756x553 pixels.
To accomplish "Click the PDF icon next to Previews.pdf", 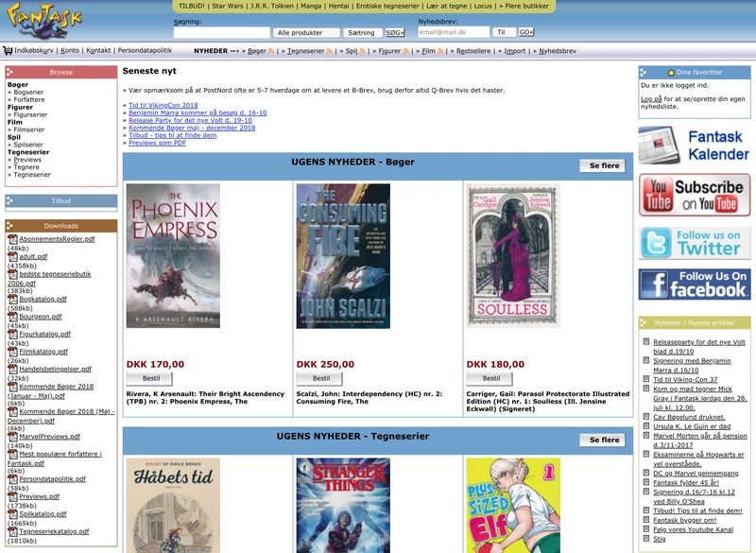I will tap(12, 496).
